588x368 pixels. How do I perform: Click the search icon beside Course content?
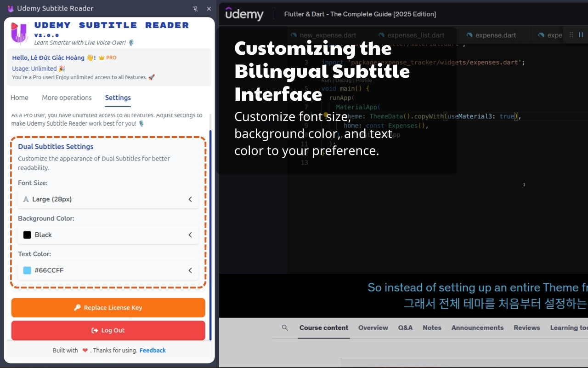click(x=285, y=328)
